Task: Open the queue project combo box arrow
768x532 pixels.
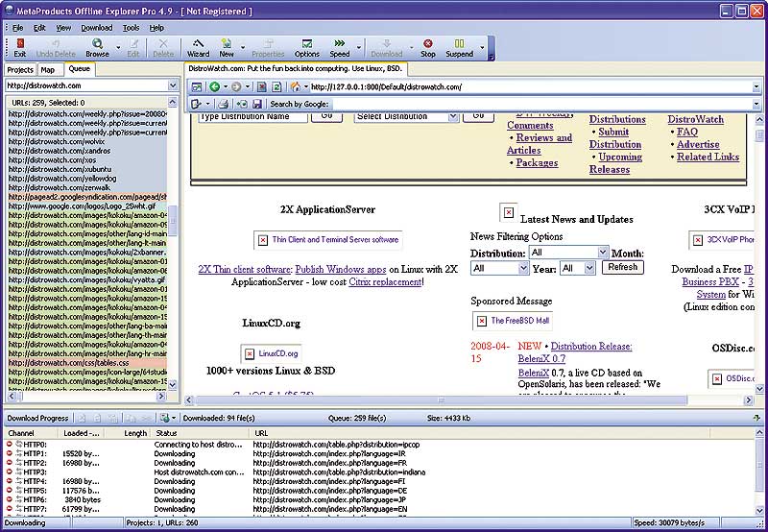Action: [x=173, y=85]
